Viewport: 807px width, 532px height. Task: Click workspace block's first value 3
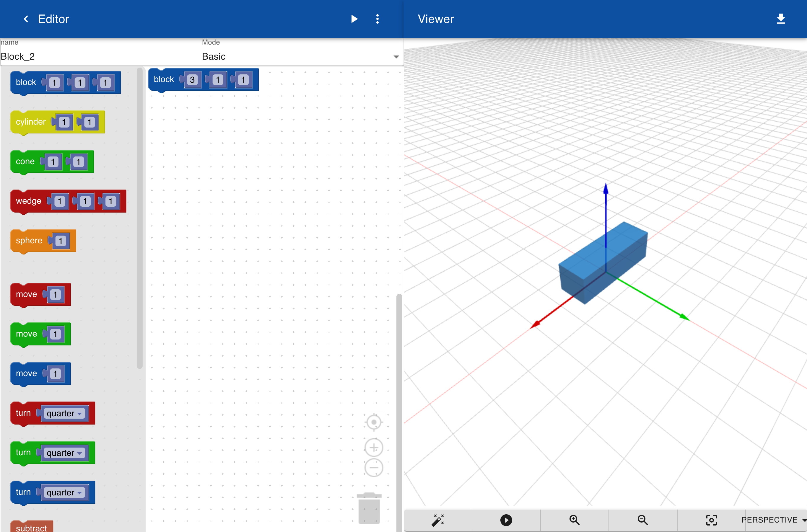point(192,80)
